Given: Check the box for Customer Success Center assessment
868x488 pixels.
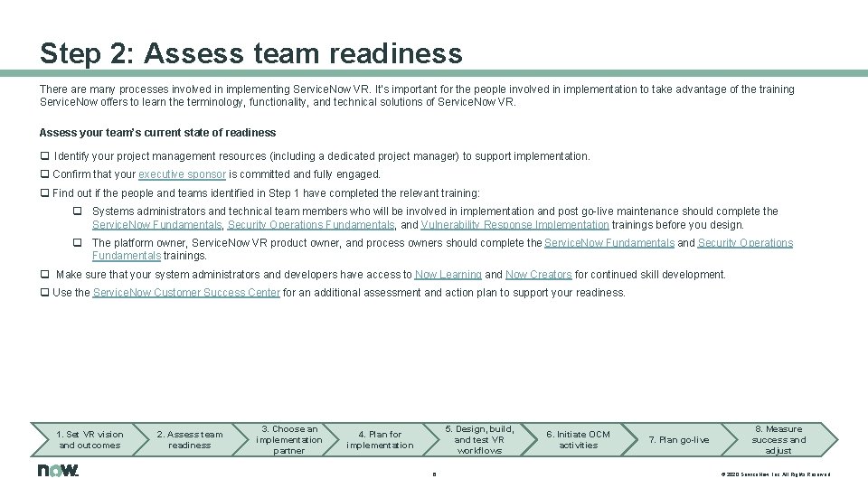Looking at the screenshot, I should click(45, 292).
